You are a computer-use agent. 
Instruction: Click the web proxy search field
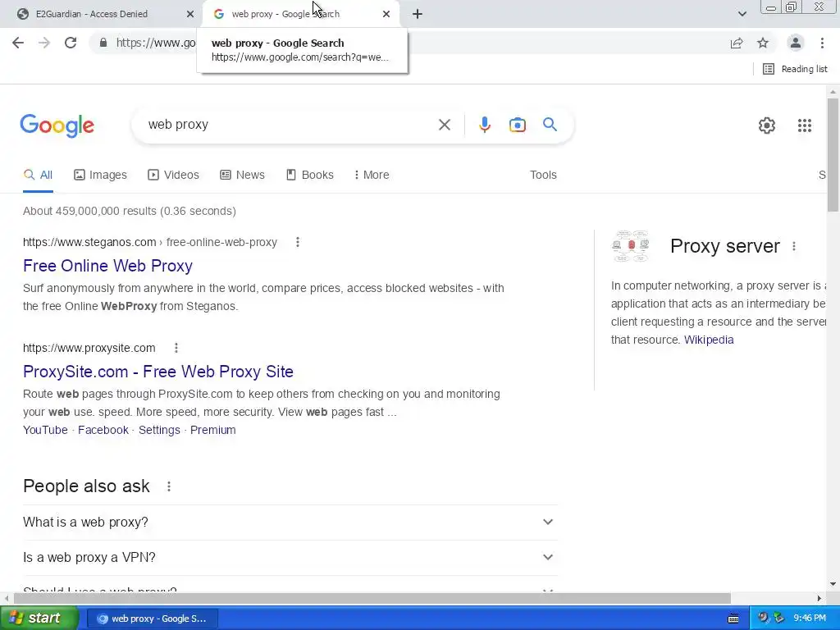[290, 125]
